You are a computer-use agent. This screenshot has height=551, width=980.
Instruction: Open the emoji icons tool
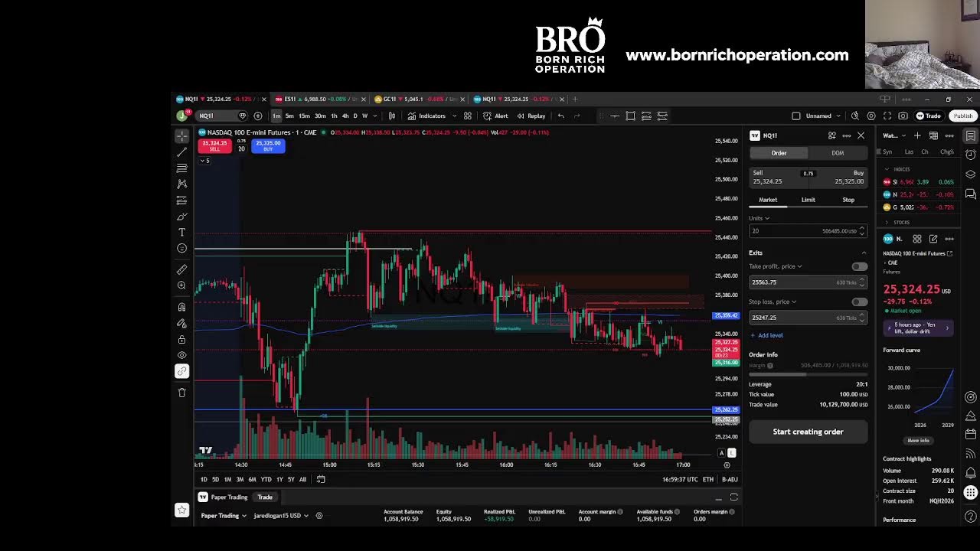click(181, 248)
